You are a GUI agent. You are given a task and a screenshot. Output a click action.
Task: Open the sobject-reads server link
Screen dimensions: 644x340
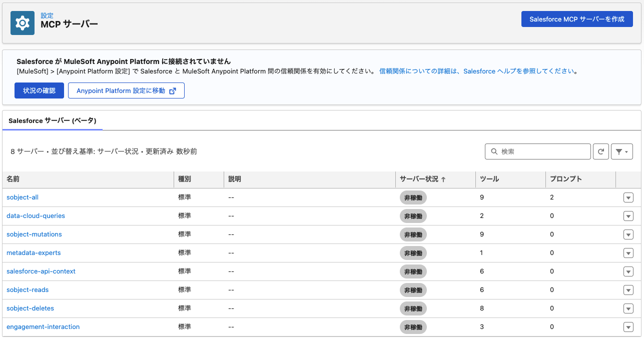pos(28,290)
